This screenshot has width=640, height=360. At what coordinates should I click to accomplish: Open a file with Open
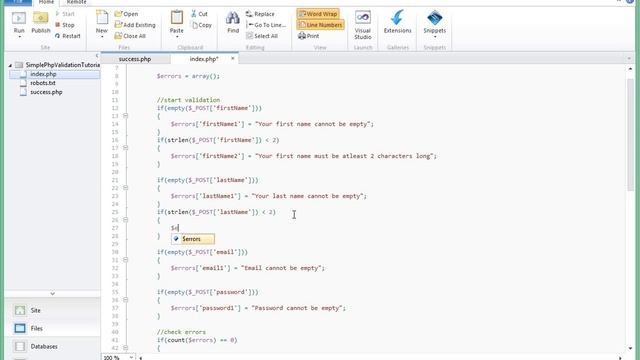(126, 14)
